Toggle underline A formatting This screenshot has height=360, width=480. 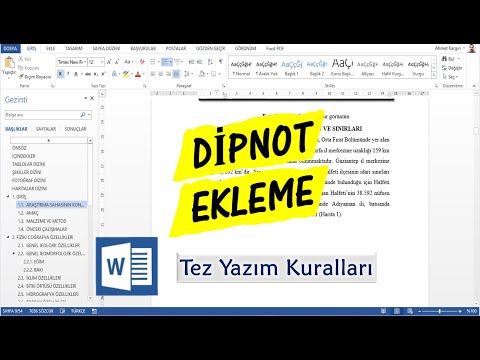click(x=76, y=74)
